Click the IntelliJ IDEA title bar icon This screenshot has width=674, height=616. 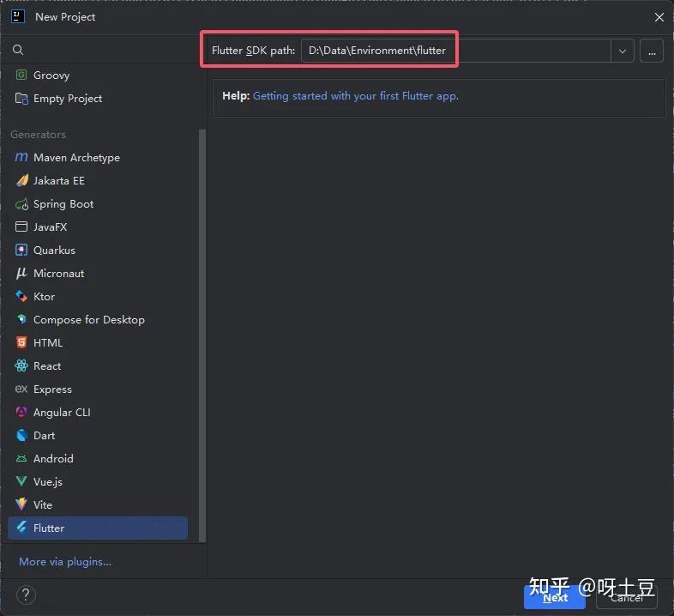tap(18, 17)
